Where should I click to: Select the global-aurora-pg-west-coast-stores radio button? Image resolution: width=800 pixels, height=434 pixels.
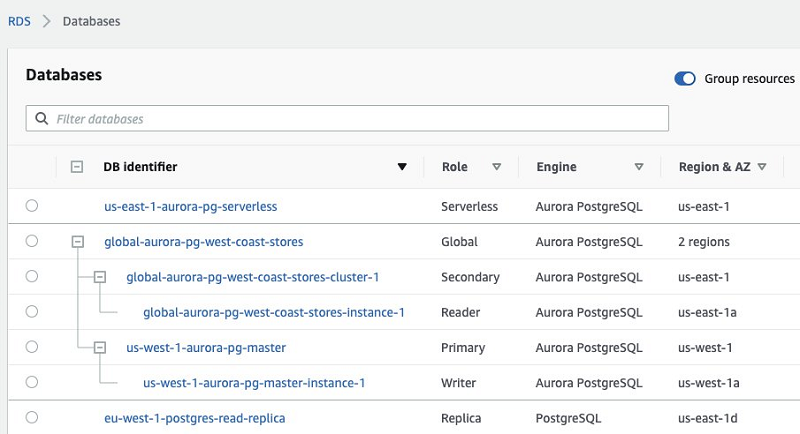click(32, 241)
